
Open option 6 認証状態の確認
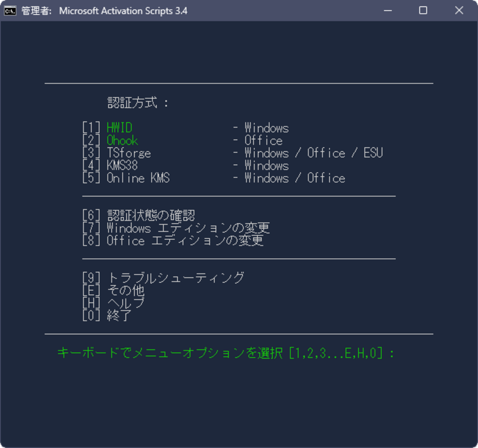click(151, 215)
